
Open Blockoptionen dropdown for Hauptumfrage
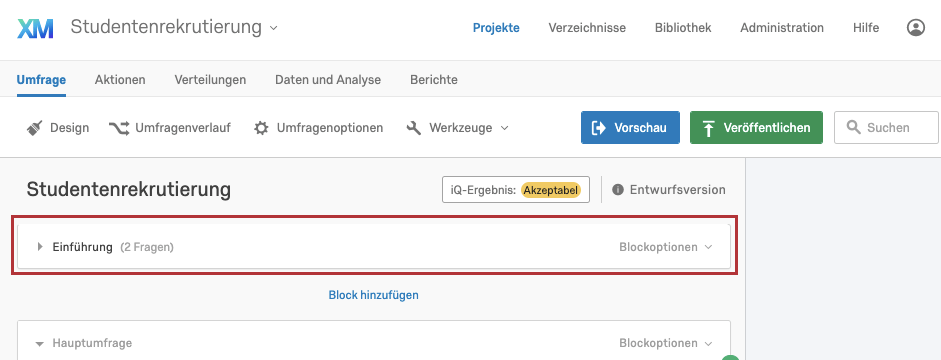666,343
